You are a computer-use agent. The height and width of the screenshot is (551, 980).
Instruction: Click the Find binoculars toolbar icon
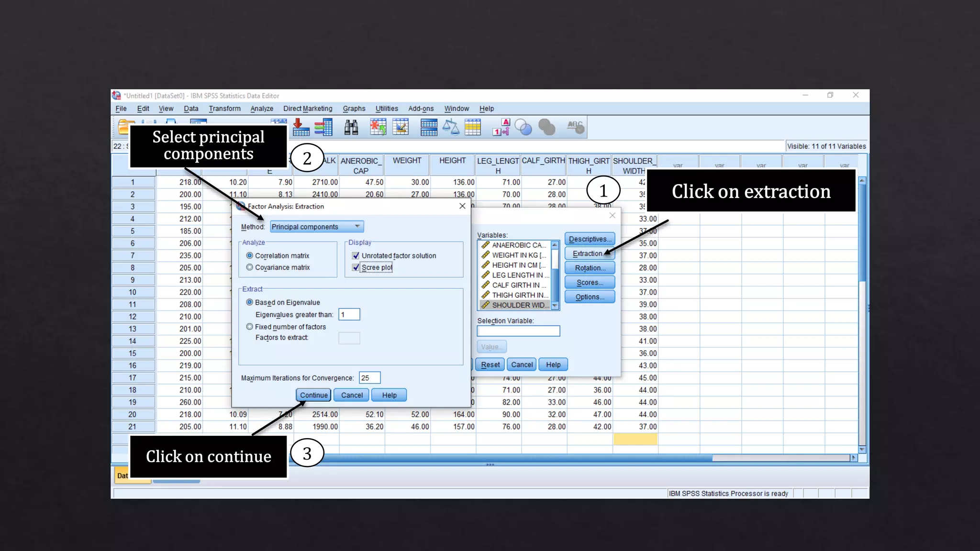tap(351, 127)
